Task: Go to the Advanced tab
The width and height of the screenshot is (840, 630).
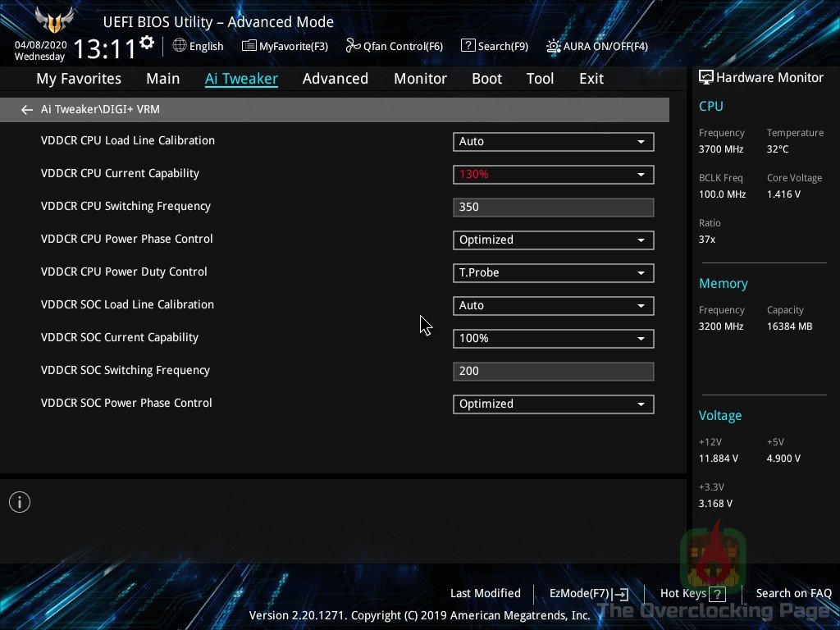Action: [x=335, y=79]
